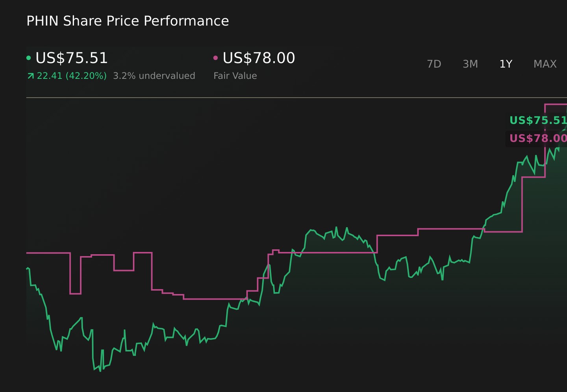Click the green share price dot
This screenshot has height=392, width=567.
pos(28,58)
